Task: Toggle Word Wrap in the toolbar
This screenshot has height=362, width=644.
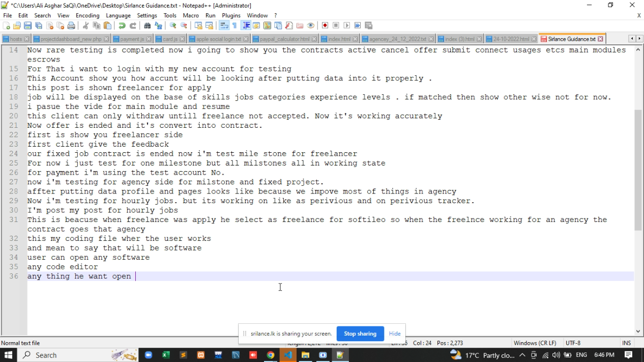Action: pos(224,26)
